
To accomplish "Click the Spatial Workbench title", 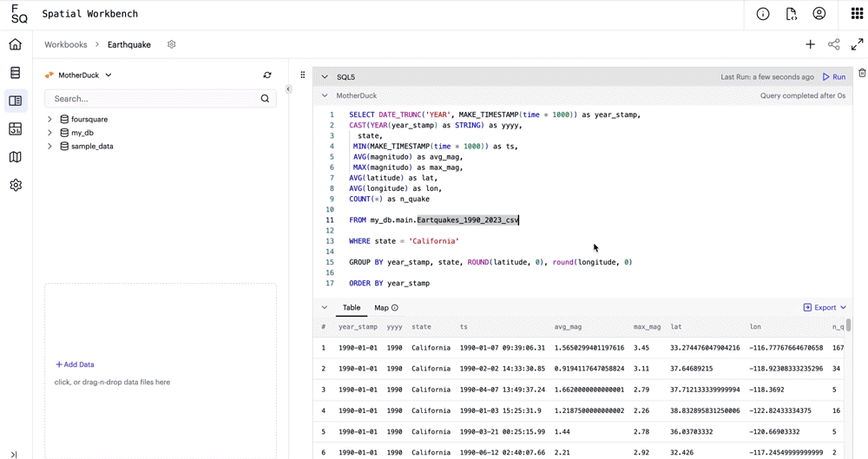I will tap(89, 14).
